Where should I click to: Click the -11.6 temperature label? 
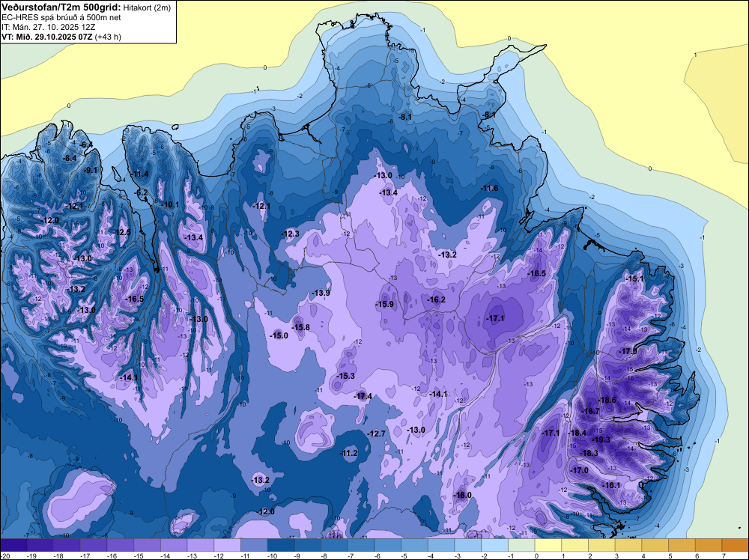point(490,188)
